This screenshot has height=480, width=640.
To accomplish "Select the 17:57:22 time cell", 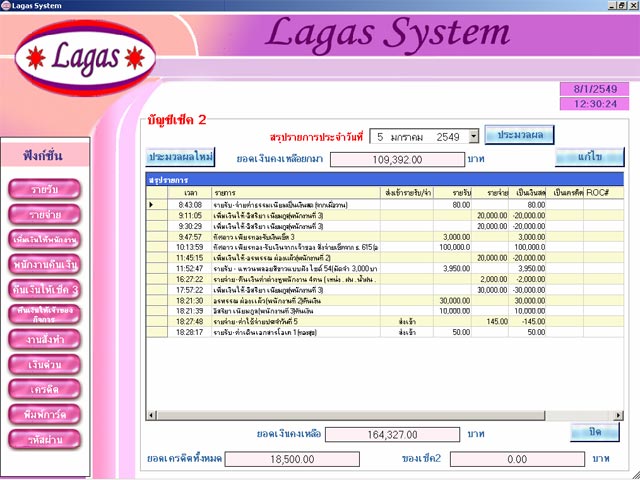I will (x=190, y=290).
